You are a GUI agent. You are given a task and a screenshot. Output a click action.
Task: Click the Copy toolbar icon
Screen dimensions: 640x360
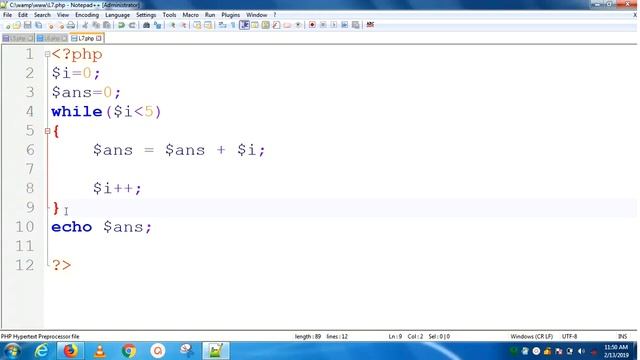pos(96,25)
